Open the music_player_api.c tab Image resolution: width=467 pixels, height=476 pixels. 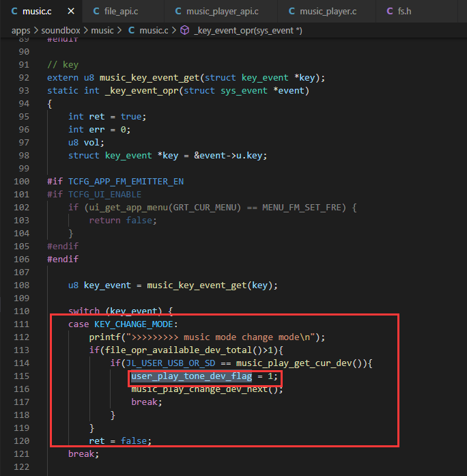pyautogui.click(x=221, y=11)
